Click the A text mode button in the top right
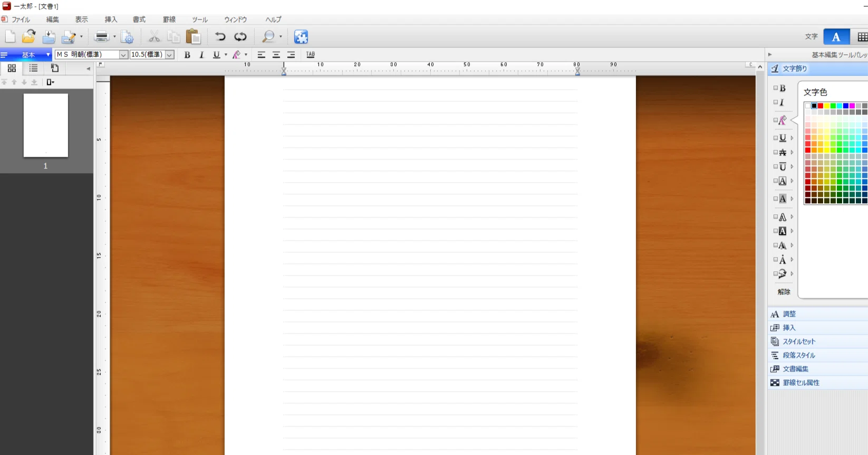Screen dimensions: 868x455 tap(836, 36)
